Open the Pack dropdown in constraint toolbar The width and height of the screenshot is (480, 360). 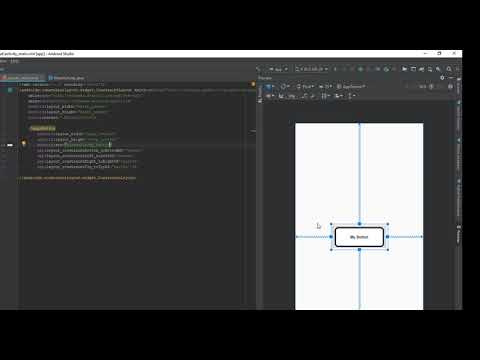[x=325, y=96]
